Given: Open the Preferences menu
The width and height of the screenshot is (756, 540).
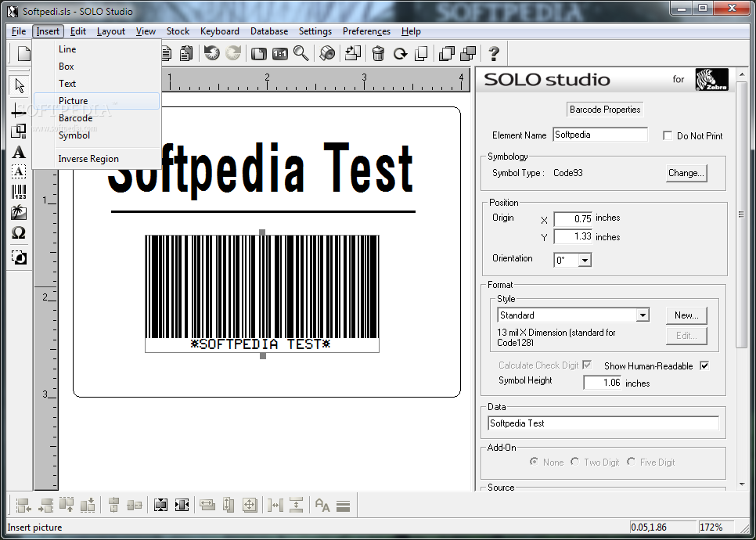Looking at the screenshot, I should point(366,31).
